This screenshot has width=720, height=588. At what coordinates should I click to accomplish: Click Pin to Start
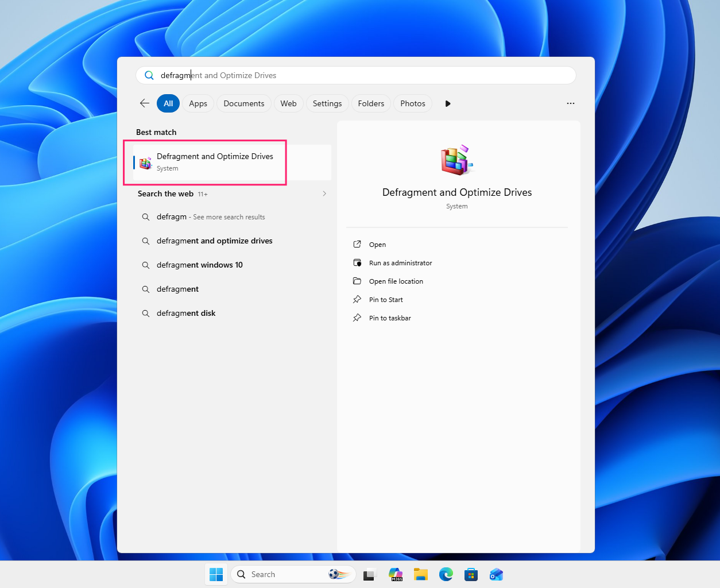[x=386, y=300]
